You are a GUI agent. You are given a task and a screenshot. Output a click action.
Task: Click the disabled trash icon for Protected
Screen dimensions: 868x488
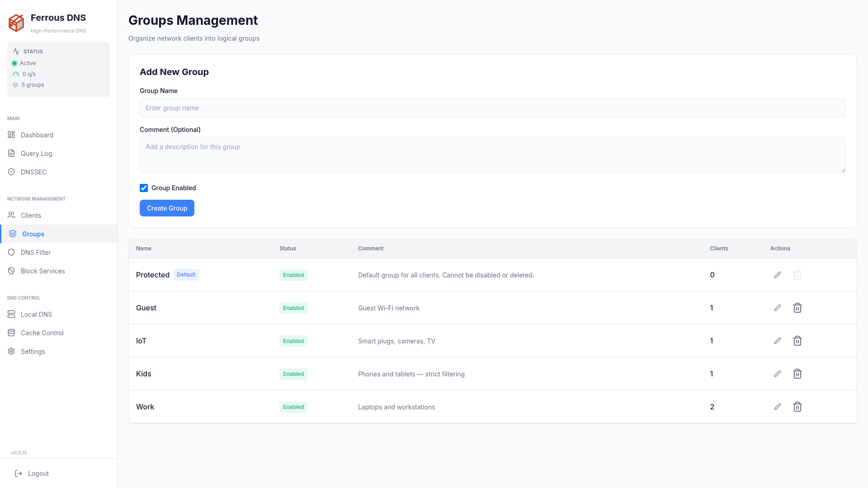pos(797,275)
